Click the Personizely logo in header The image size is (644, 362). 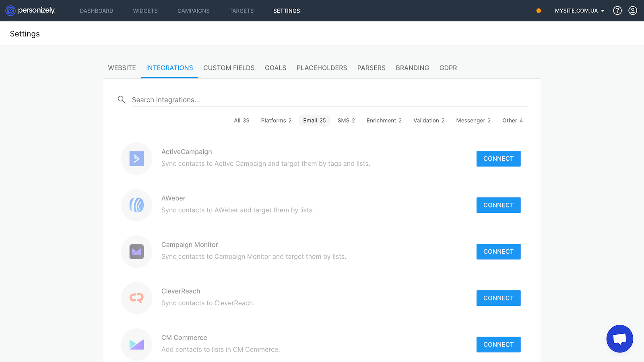click(x=31, y=10)
